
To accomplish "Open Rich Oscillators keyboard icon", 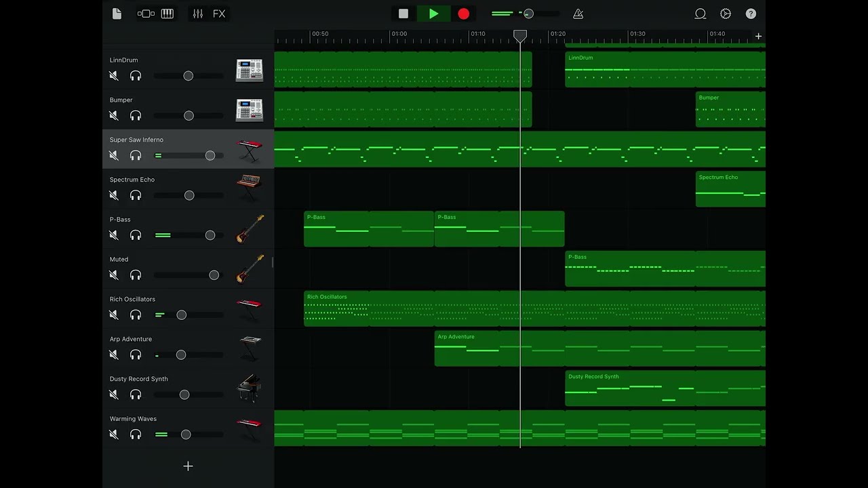I will [x=249, y=309].
